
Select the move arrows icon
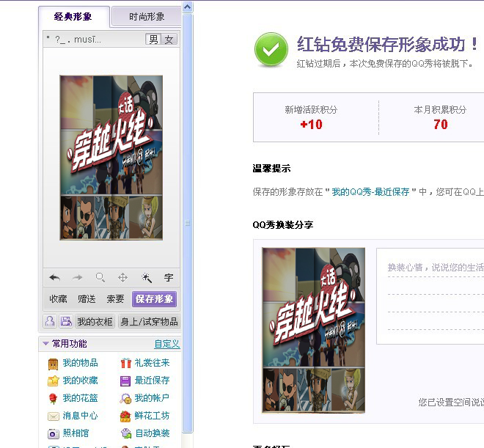click(123, 278)
